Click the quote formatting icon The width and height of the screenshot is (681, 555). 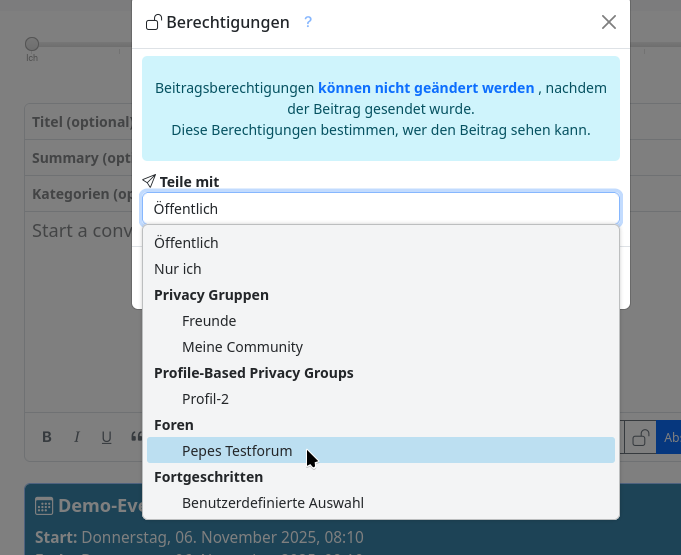pyautogui.click(x=135, y=437)
